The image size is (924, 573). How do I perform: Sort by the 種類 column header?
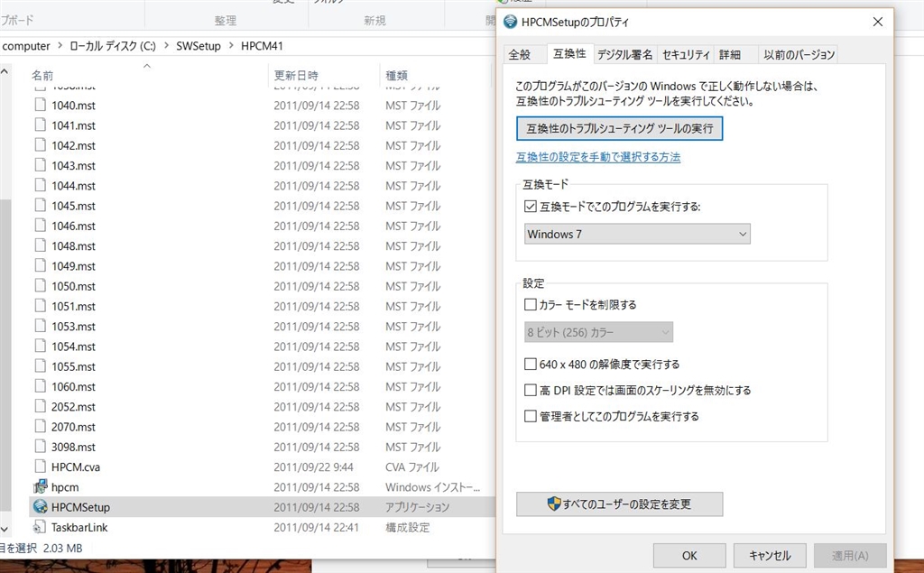[397, 76]
